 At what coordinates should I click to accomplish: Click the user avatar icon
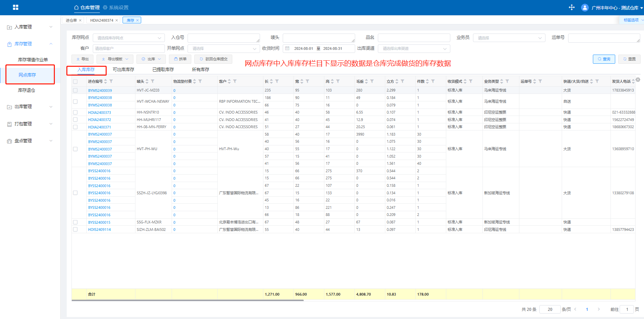pos(584,7)
